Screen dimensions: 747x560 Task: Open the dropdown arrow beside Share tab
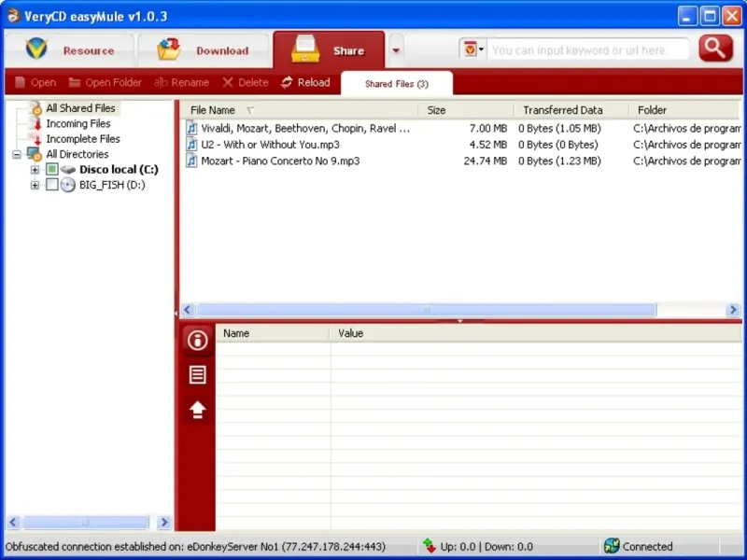pos(397,49)
